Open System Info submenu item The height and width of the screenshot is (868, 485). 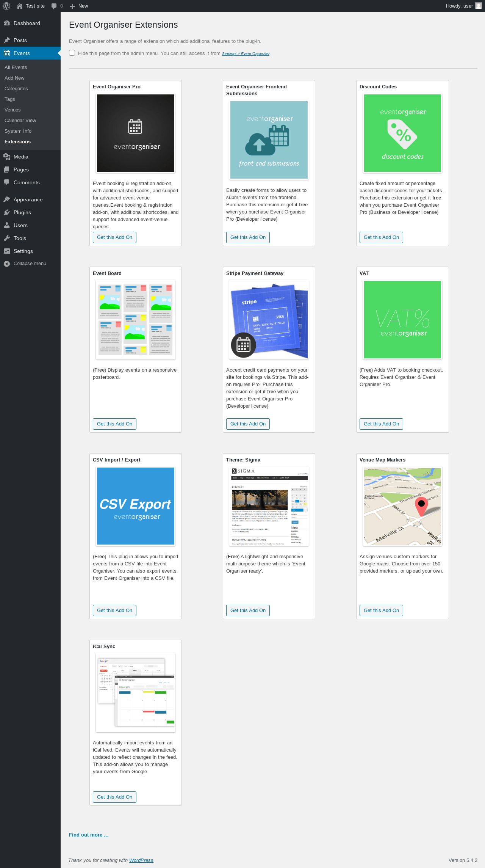[x=18, y=131]
